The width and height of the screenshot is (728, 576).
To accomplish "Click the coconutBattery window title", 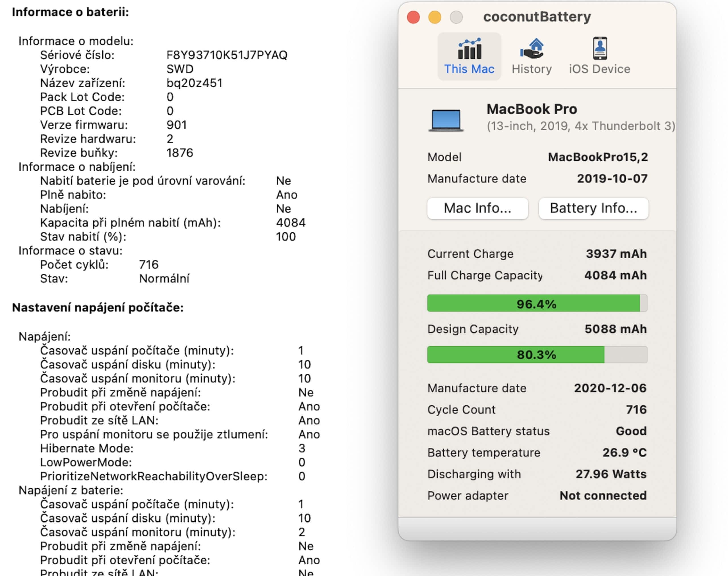I will 537,17.
